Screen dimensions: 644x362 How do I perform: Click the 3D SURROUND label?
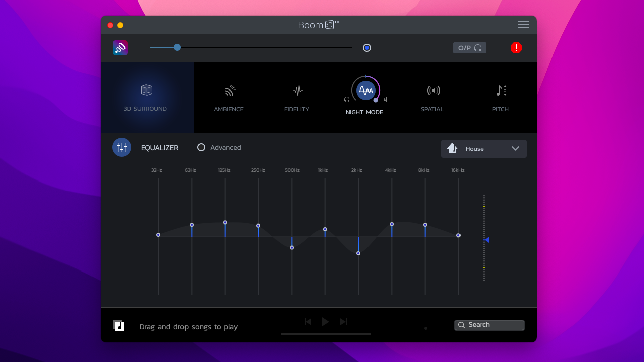pos(145,109)
